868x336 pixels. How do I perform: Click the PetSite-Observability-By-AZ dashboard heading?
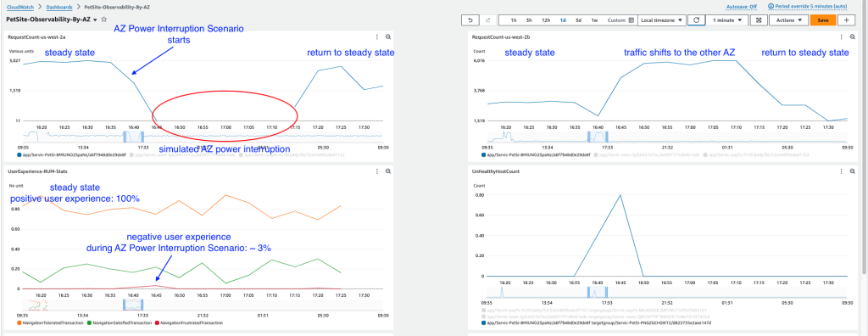coord(48,20)
